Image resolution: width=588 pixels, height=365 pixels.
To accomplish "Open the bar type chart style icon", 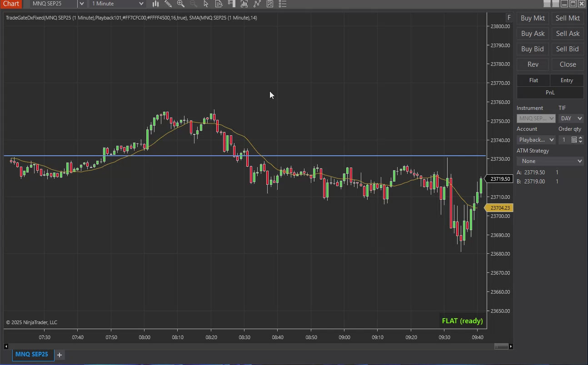I will click(x=156, y=4).
